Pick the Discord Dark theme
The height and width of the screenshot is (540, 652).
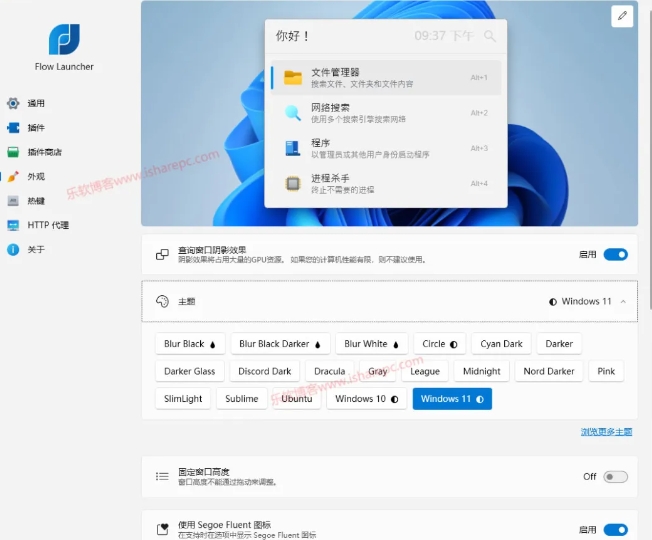pyautogui.click(x=264, y=371)
